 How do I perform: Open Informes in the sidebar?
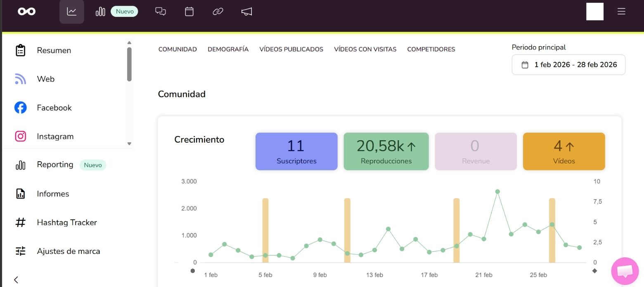click(53, 194)
